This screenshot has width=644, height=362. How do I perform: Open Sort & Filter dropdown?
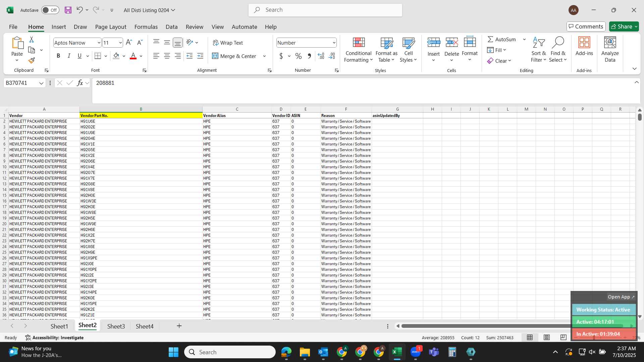pos(538,50)
